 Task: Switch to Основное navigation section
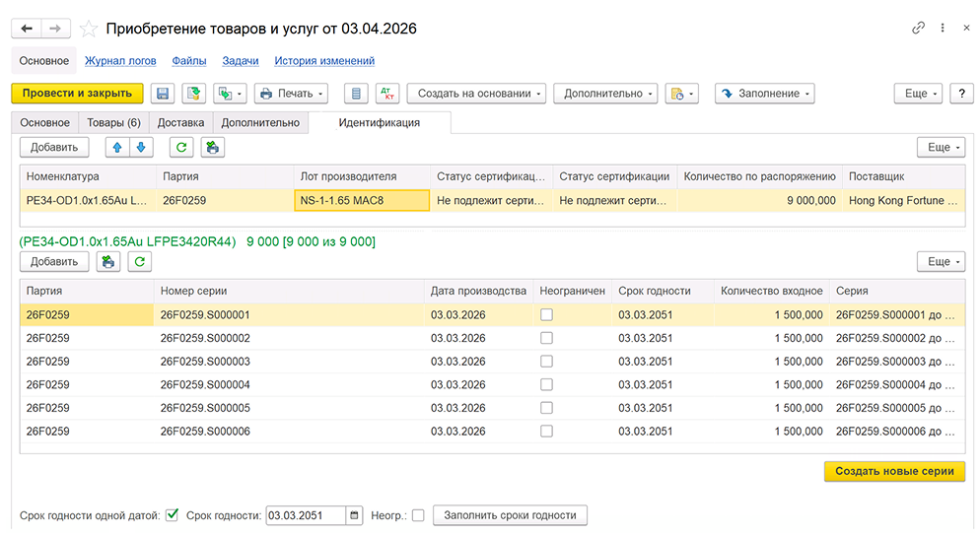pos(43,61)
